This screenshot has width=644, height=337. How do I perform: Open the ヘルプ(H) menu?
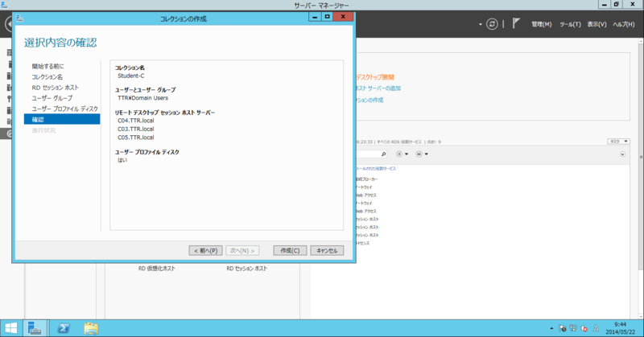click(623, 24)
